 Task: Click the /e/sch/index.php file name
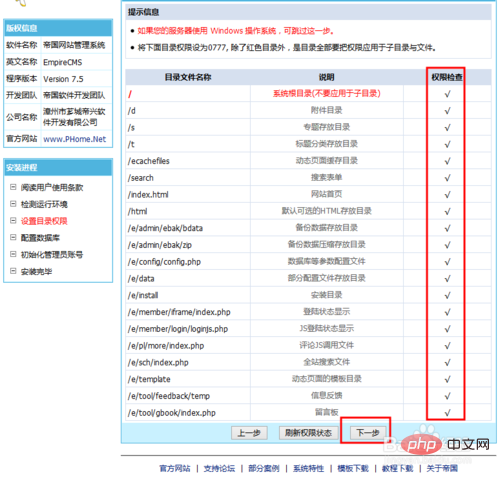click(x=158, y=362)
